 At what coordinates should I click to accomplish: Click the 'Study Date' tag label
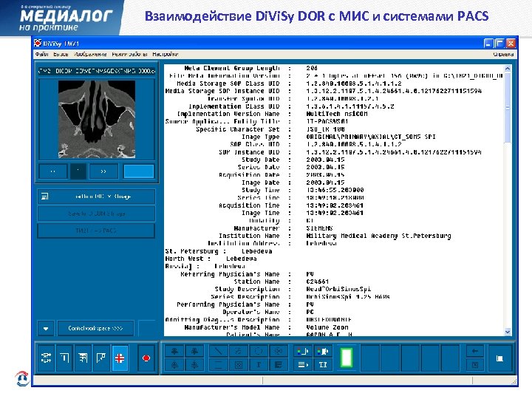coord(261,160)
